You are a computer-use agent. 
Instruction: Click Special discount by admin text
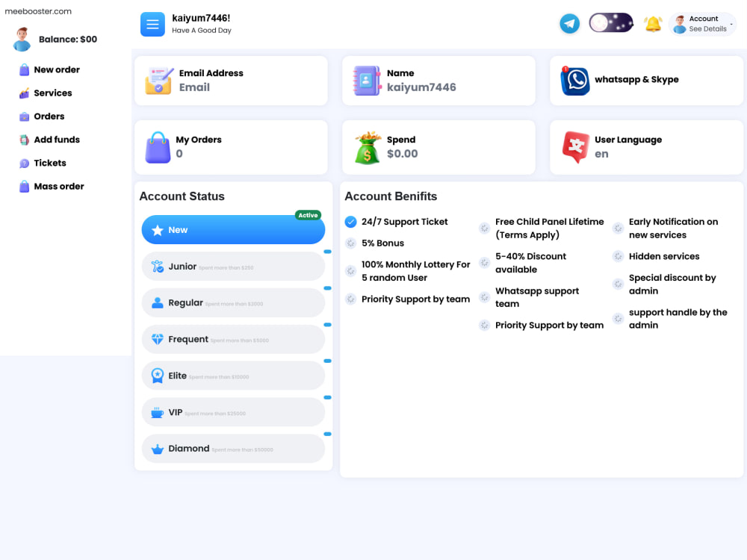[672, 284]
